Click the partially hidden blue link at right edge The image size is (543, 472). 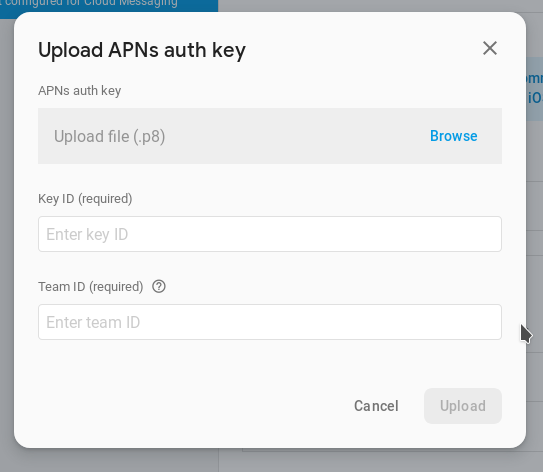(534, 88)
